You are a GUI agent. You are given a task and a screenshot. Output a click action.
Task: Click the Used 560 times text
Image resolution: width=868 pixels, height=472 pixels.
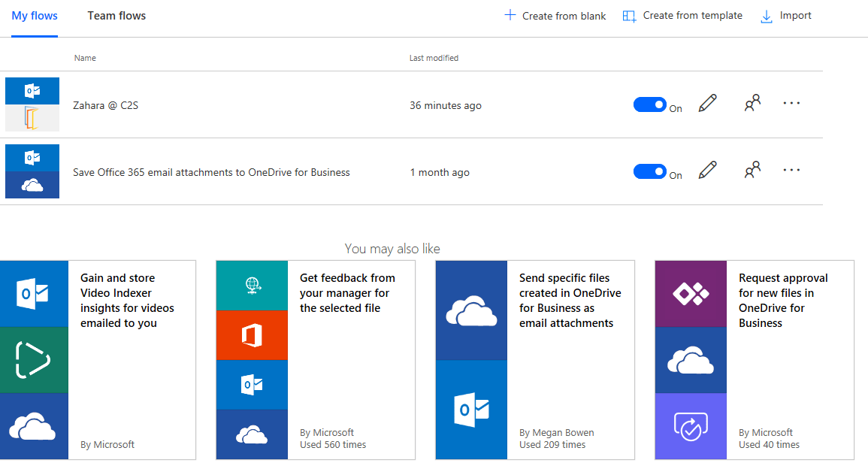coord(333,445)
